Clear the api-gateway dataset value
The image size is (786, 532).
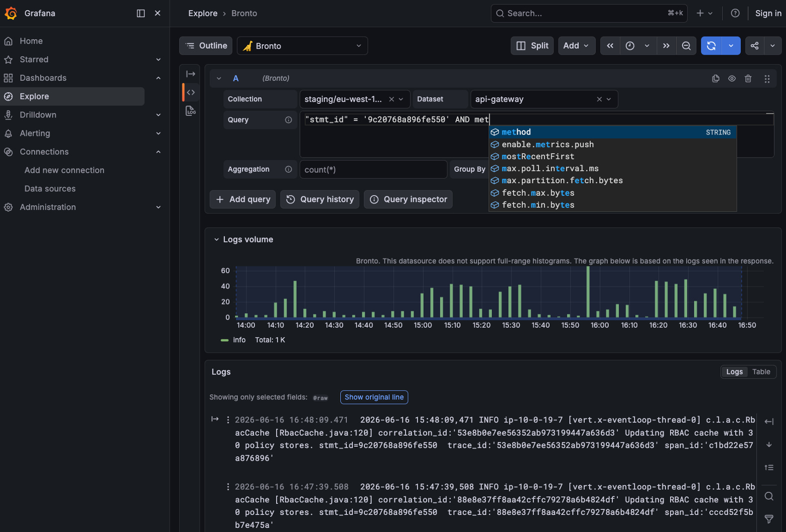coord(599,99)
